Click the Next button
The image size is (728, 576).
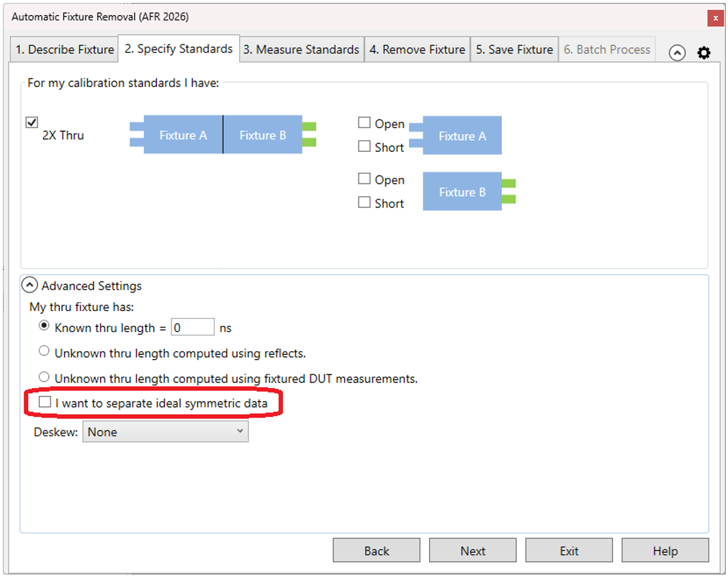click(472, 551)
